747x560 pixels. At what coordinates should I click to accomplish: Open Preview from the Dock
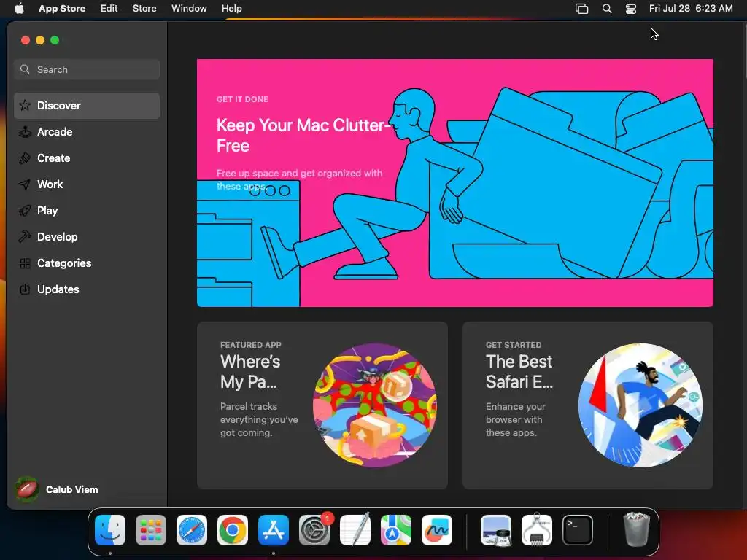[496, 530]
